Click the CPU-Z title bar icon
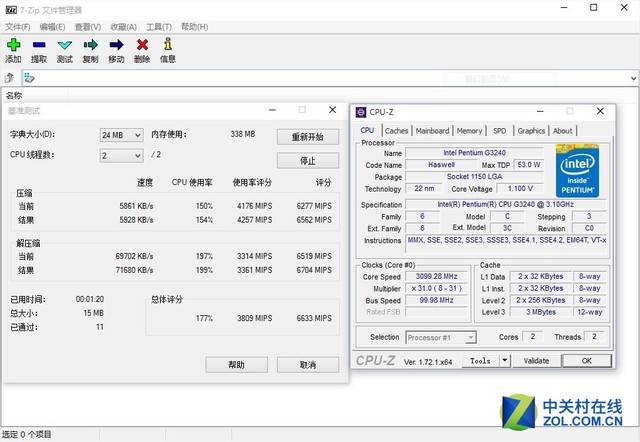Image resolution: width=640 pixels, height=442 pixels. tap(361, 112)
